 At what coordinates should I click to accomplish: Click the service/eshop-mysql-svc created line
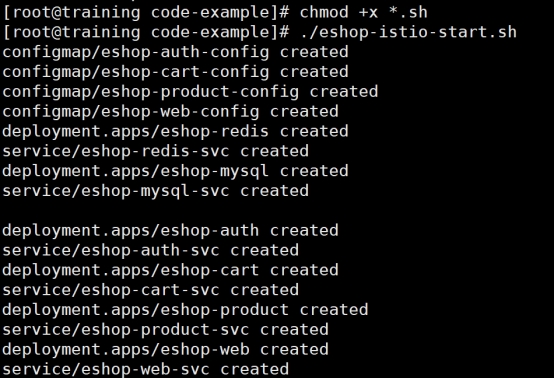coord(156,191)
